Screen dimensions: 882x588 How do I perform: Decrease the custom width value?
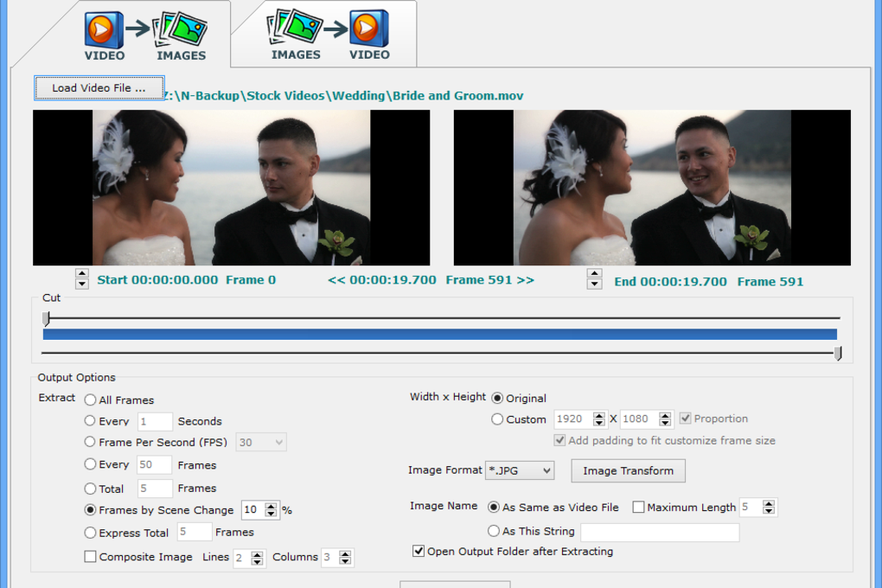point(599,423)
